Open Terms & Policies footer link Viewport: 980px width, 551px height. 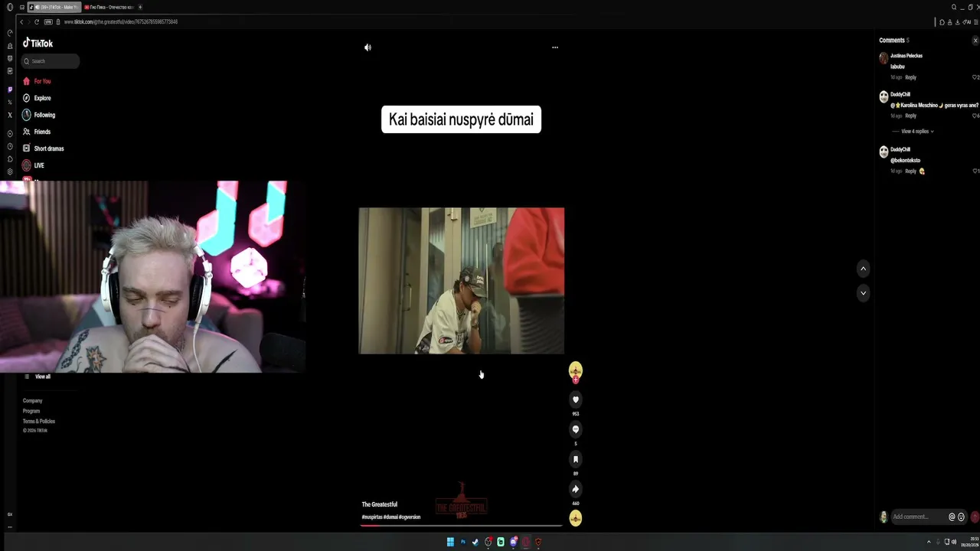39,422
